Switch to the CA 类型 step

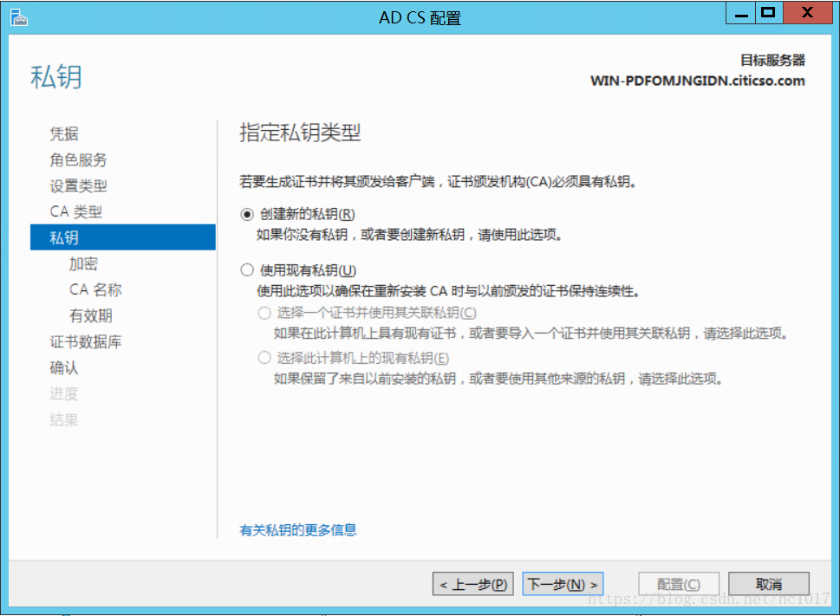(75, 212)
